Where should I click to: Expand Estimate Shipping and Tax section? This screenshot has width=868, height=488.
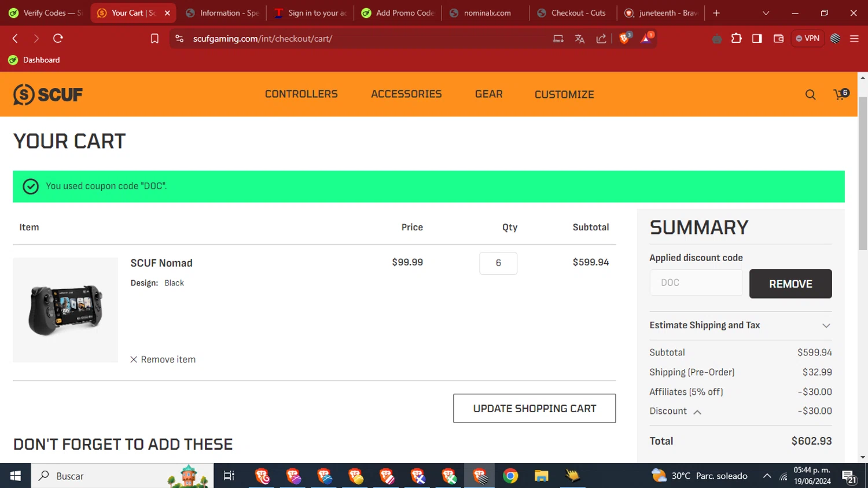[741, 325]
